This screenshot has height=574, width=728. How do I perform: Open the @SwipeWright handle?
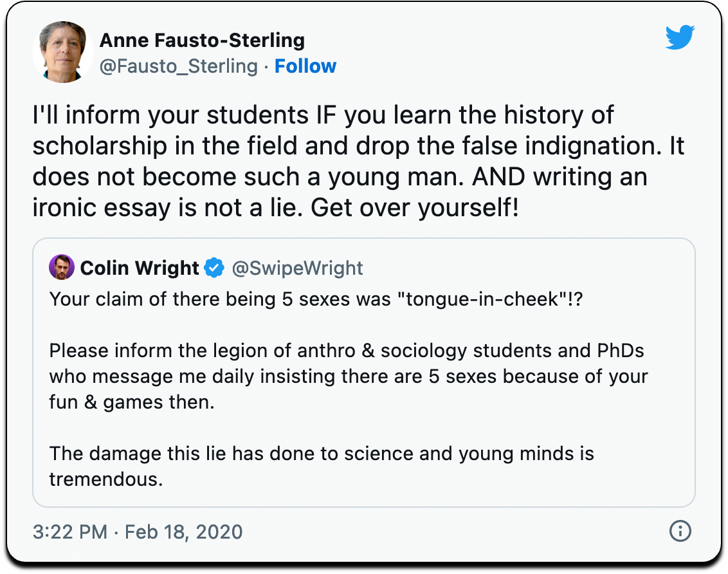297,268
